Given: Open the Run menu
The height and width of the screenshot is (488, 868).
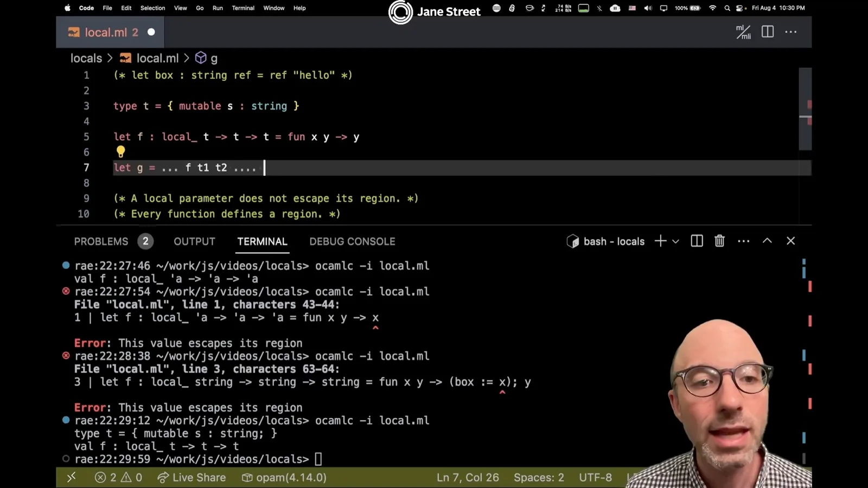Looking at the screenshot, I should (218, 8).
